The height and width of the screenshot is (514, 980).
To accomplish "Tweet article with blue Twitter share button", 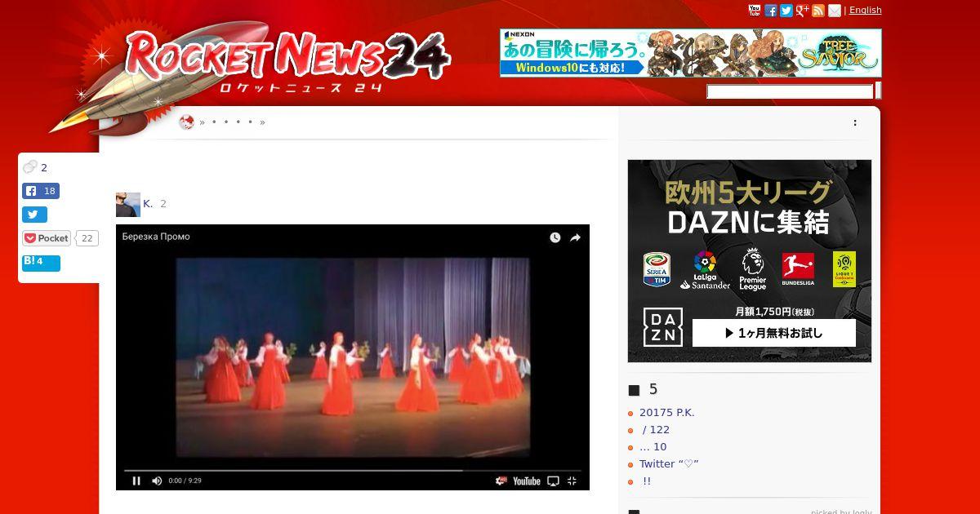I will coord(34,215).
